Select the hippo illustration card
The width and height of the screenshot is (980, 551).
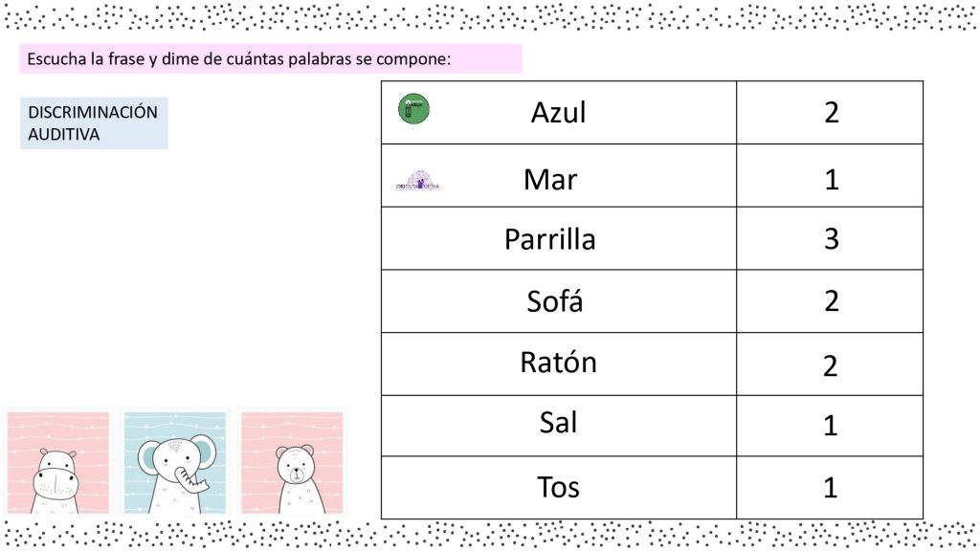pyautogui.click(x=56, y=462)
